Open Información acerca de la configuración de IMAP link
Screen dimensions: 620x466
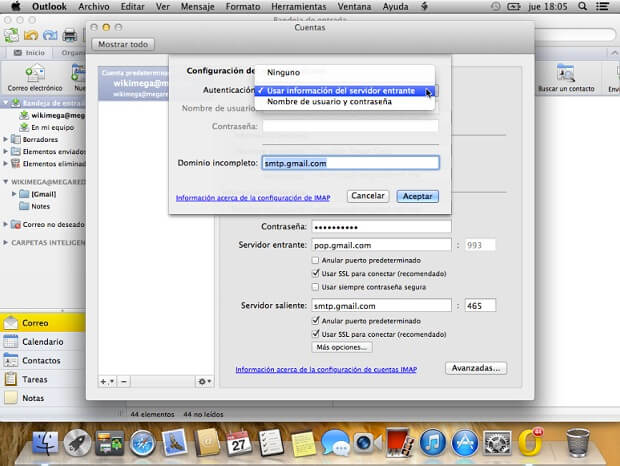click(253, 198)
